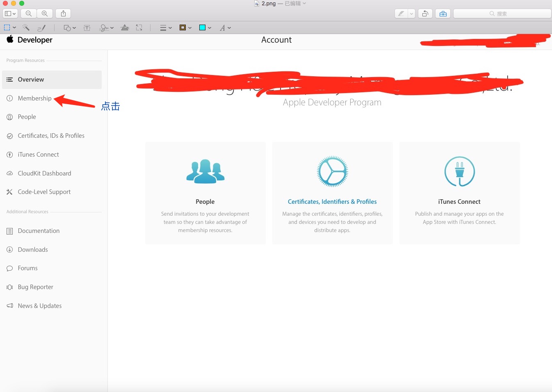The width and height of the screenshot is (552, 392).
Task: Click the iTunes Connect sidebar icon
Action: [x=10, y=155]
